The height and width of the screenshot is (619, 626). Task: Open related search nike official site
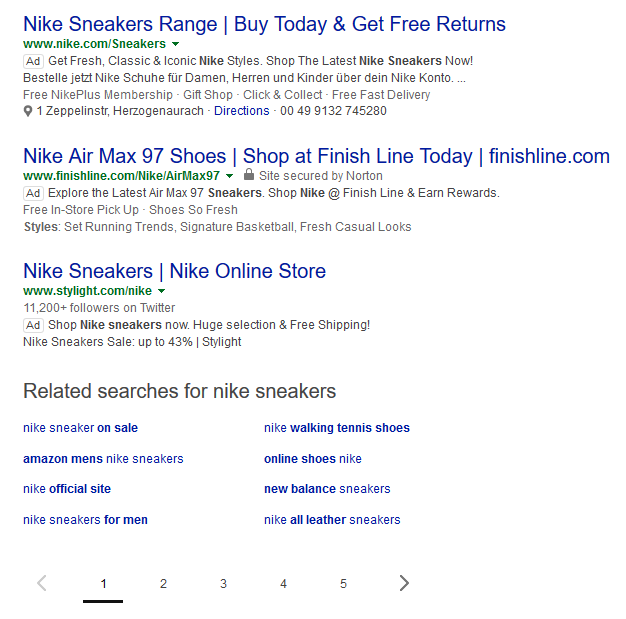coord(67,489)
